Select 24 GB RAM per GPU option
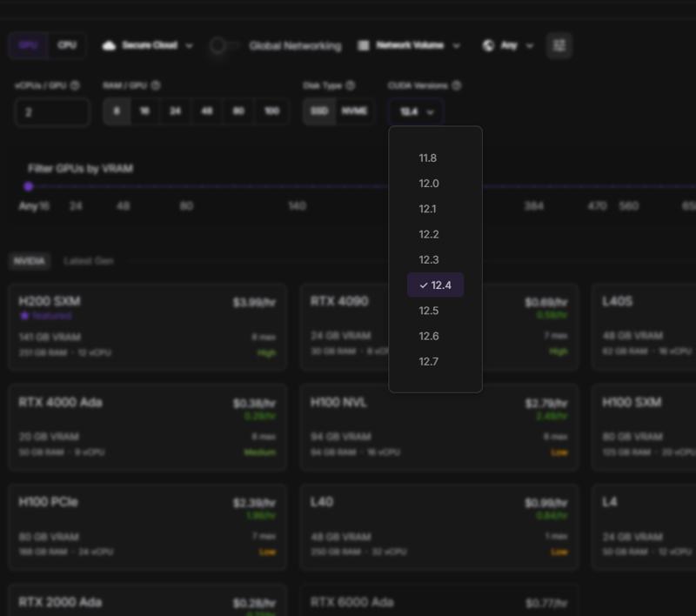Screen dimensions: 696x616 tap(176, 111)
